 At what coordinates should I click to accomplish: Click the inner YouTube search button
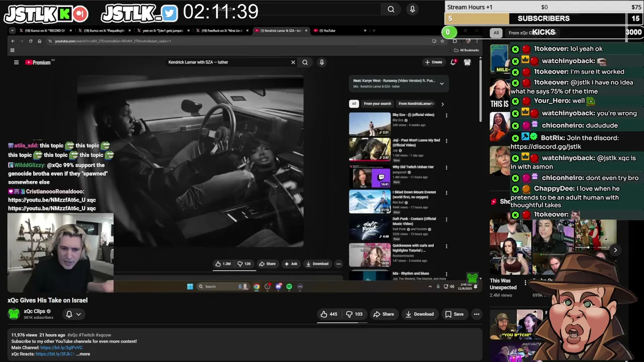point(305,62)
